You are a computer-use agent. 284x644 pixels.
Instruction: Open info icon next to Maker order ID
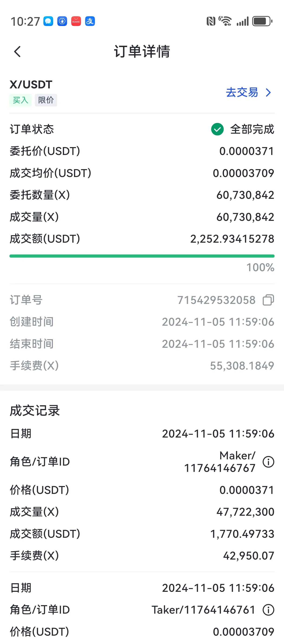(268, 462)
